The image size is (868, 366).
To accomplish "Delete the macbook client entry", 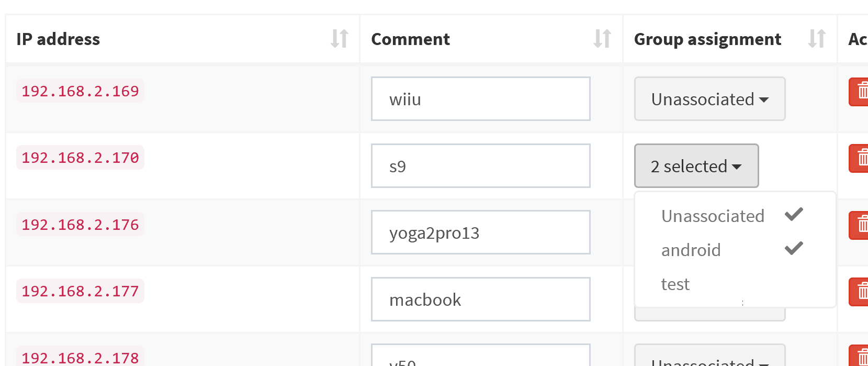I will pyautogui.click(x=861, y=292).
